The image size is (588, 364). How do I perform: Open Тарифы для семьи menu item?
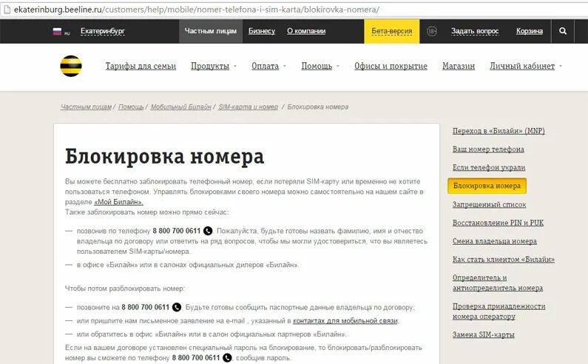(x=141, y=66)
